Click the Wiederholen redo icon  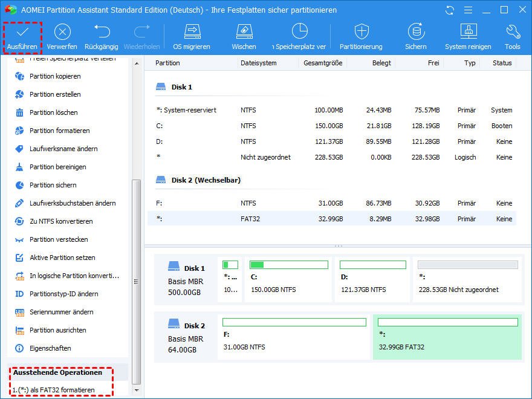pyautogui.click(x=142, y=31)
